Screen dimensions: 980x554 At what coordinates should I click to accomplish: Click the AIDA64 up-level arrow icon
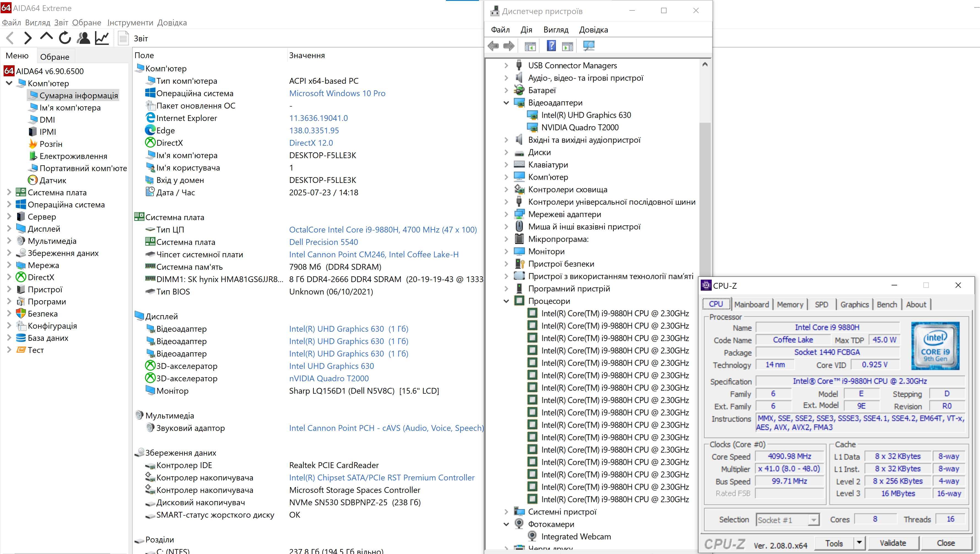coord(47,37)
